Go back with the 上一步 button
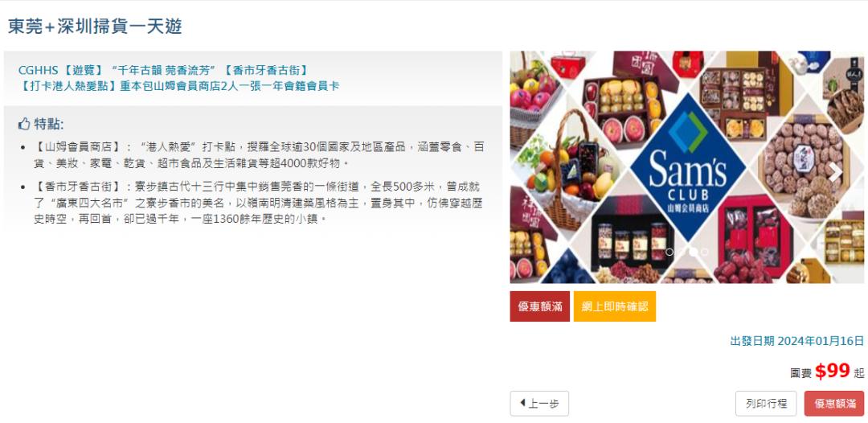The width and height of the screenshot is (868, 423). [x=539, y=404]
